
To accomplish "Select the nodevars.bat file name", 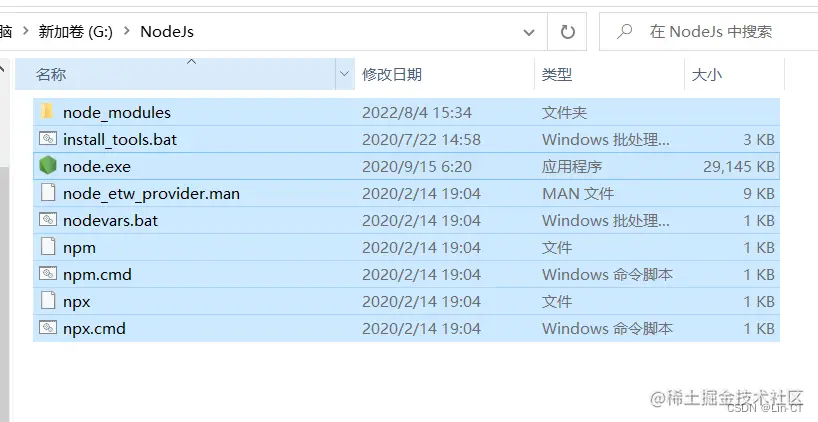I will 111,221.
